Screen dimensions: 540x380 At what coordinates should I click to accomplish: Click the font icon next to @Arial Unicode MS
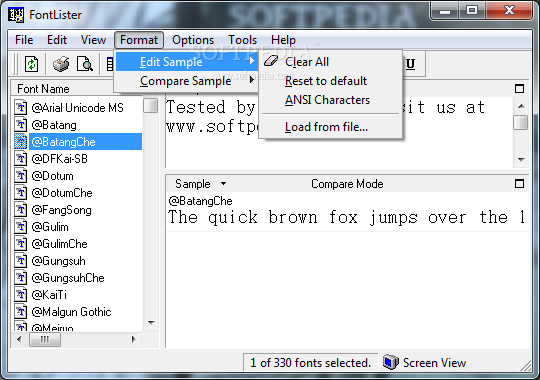(21, 107)
